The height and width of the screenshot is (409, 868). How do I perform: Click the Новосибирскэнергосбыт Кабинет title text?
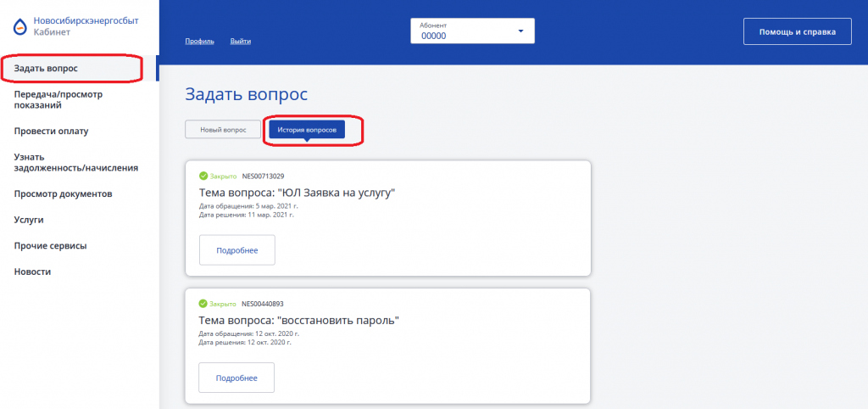click(x=86, y=26)
